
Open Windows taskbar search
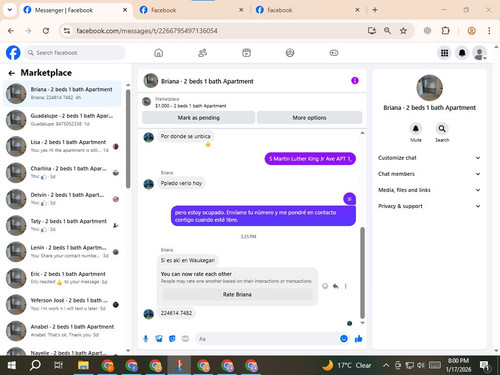click(35, 365)
